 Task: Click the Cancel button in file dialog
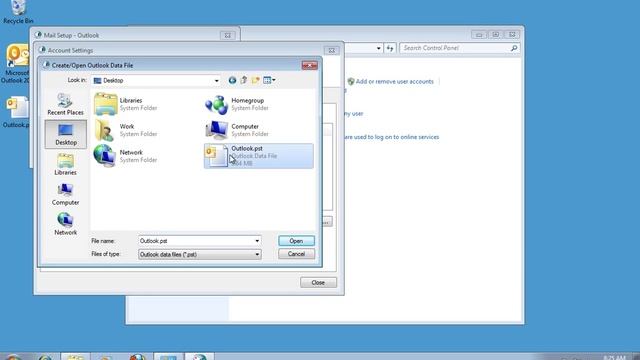(296, 254)
